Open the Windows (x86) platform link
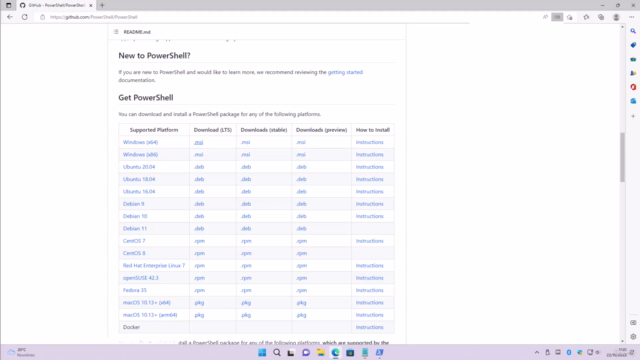The height and width of the screenshot is (360, 640). click(x=140, y=155)
